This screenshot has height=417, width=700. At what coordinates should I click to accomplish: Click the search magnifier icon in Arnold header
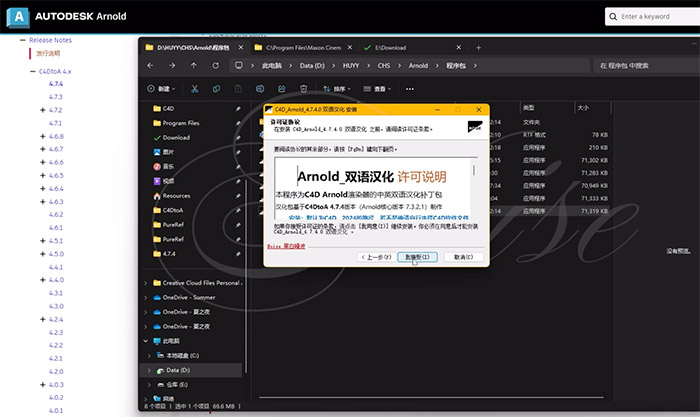pyautogui.click(x=613, y=17)
